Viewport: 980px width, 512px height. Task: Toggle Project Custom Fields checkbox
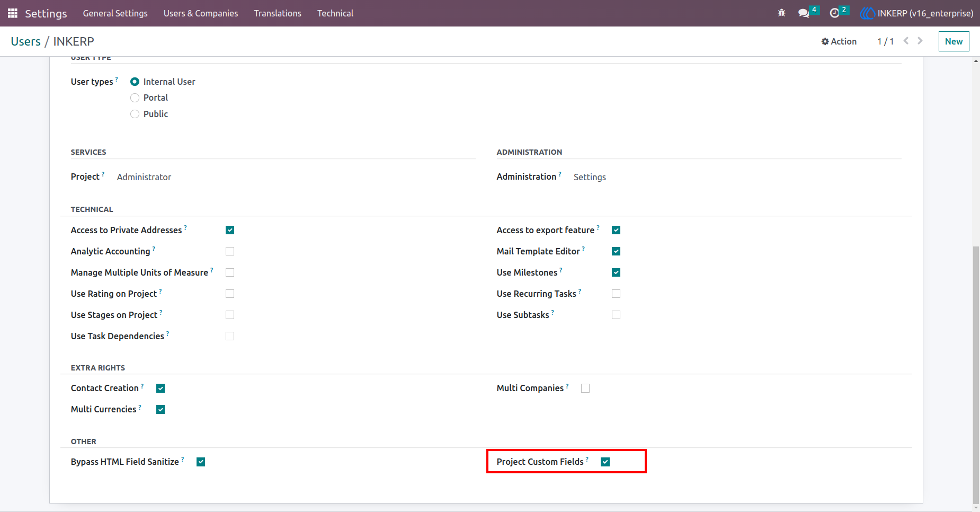point(605,462)
